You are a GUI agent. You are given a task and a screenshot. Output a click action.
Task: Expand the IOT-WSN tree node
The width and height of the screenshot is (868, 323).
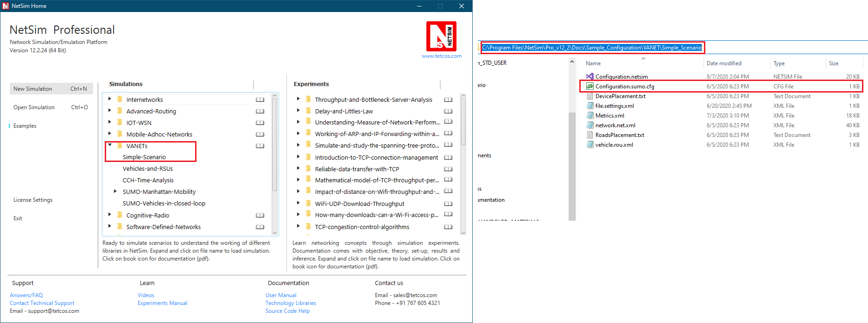pos(109,122)
